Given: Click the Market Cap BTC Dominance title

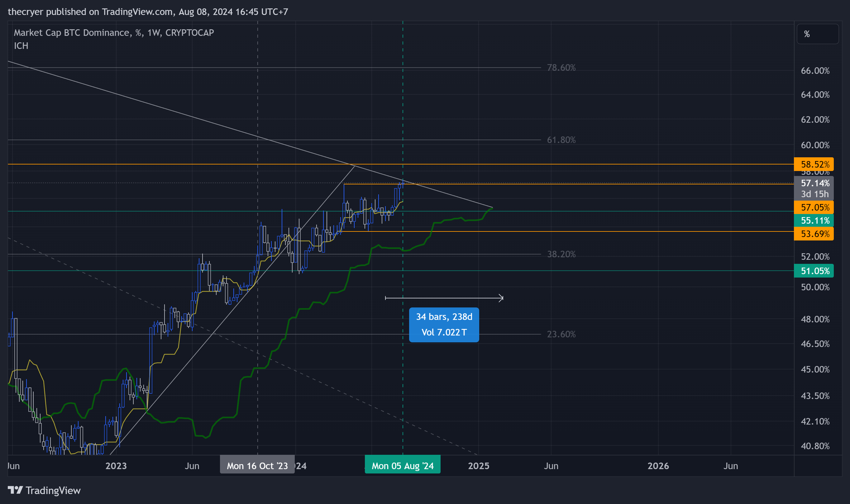Looking at the screenshot, I should coord(114,33).
